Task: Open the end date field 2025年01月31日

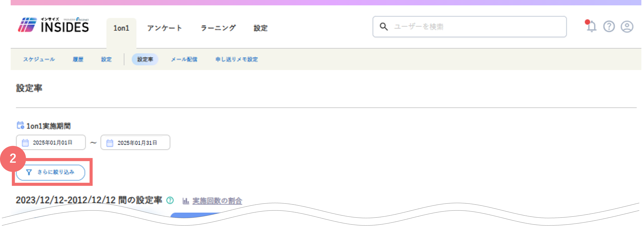Action: pos(135,142)
